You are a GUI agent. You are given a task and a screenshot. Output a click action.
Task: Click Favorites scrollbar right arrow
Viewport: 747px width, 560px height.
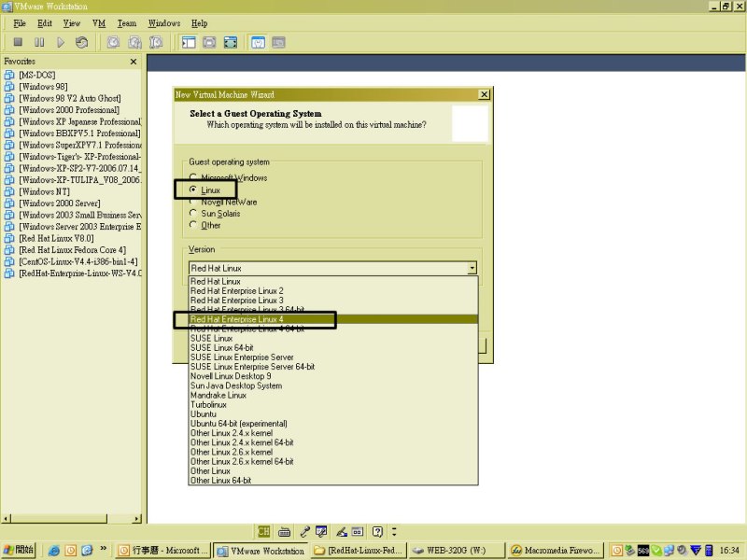tap(137, 519)
